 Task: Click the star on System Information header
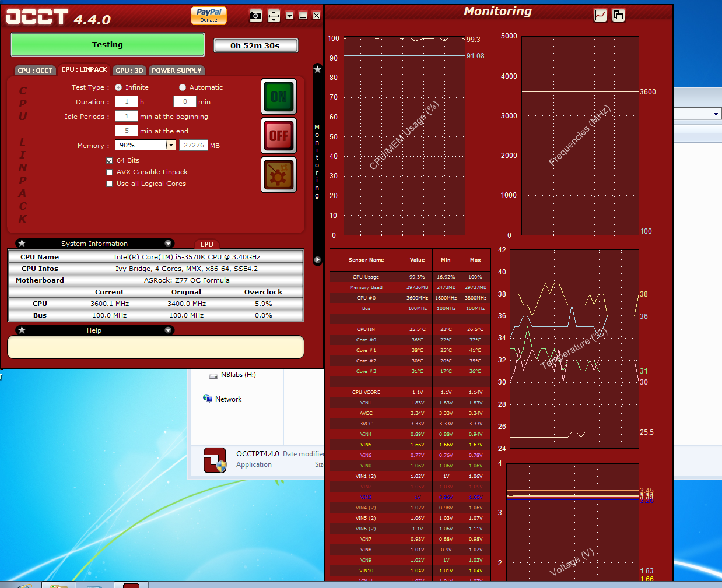pos(22,243)
